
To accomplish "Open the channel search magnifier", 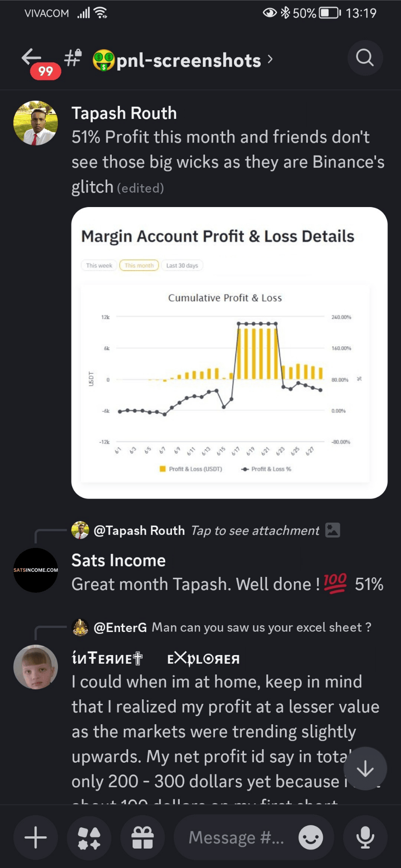I will (x=365, y=58).
